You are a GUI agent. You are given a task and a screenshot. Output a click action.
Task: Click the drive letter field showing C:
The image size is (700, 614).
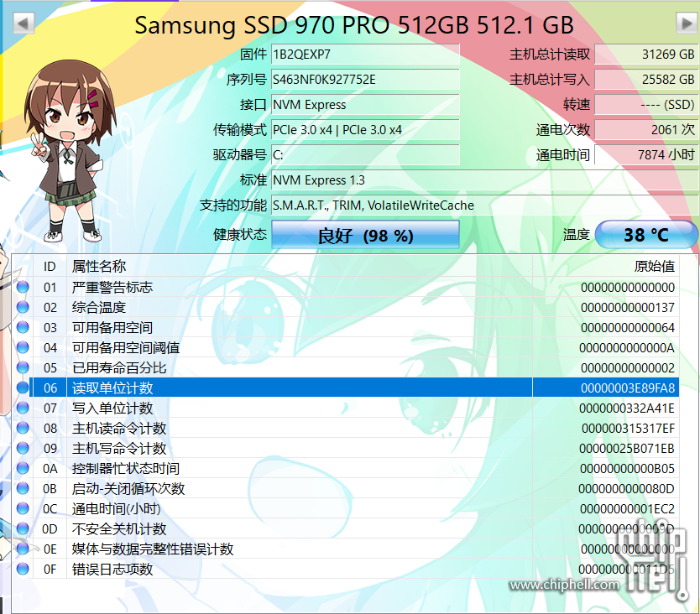coord(366,155)
